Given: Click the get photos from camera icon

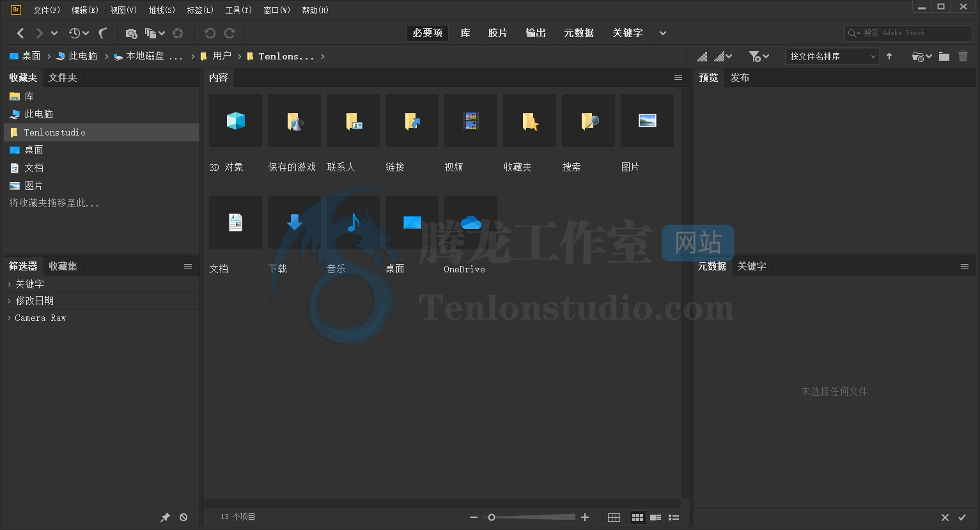Looking at the screenshot, I should pos(131,33).
